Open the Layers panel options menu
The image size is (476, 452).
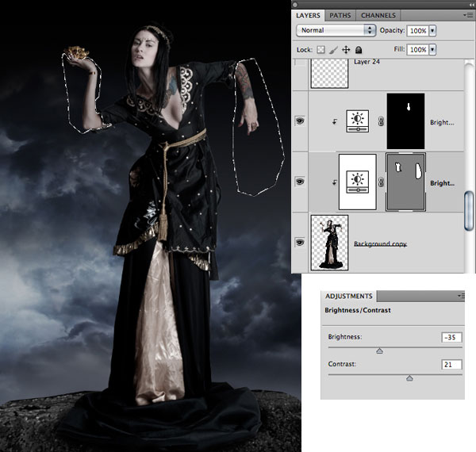pyautogui.click(x=468, y=15)
